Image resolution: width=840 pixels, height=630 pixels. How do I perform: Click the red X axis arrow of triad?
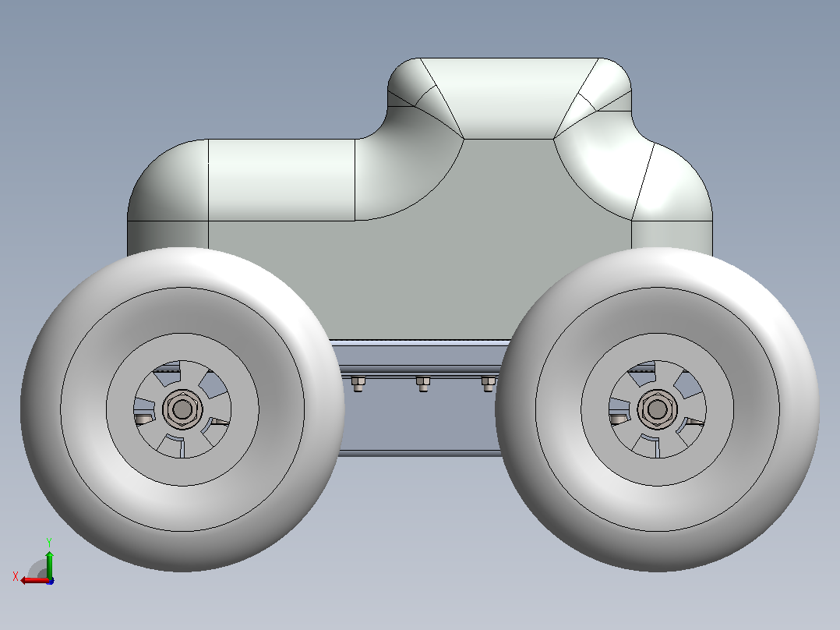(x=34, y=580)
